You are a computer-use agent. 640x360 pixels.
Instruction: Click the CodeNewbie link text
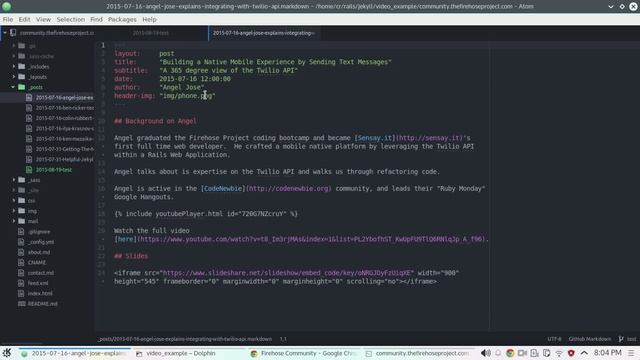[x=223, y=189]
